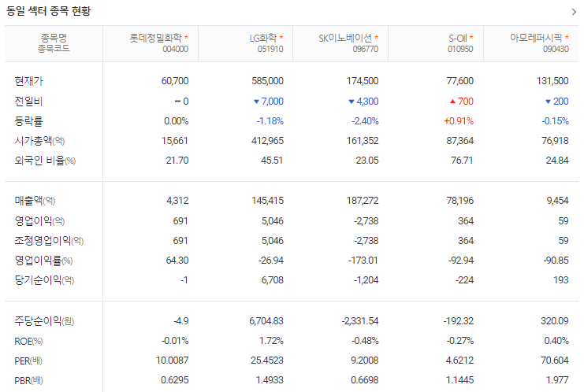Image resolution: width=584 pixels, height=392 pixels.
Task: Click the 매출액(억) row label
Action: 35,201
